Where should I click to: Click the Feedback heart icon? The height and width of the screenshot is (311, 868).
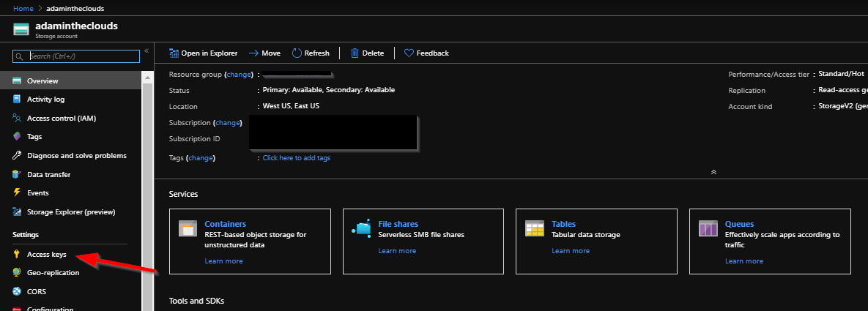click(x=409, y=53)
